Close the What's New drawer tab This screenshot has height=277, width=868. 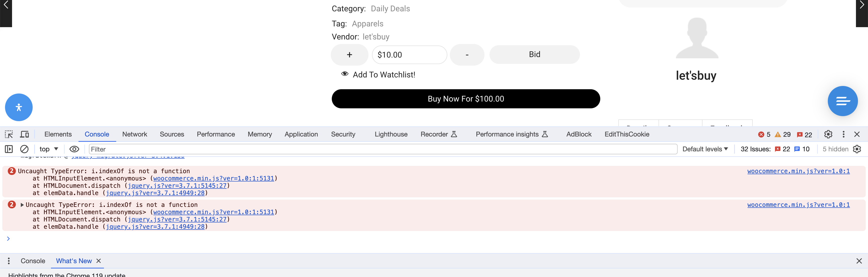(x=99, y=261)
